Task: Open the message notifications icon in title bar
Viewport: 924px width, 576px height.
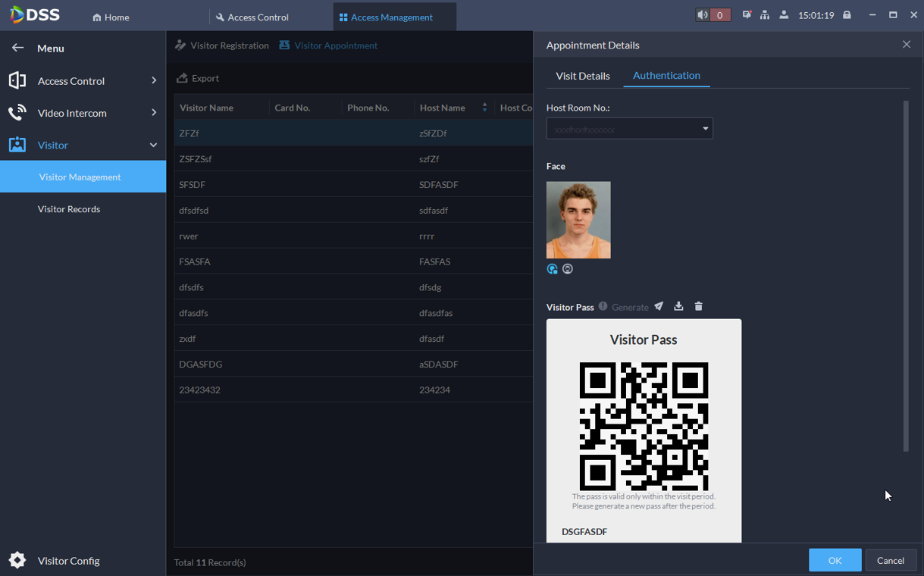Action: click(747, 15)
